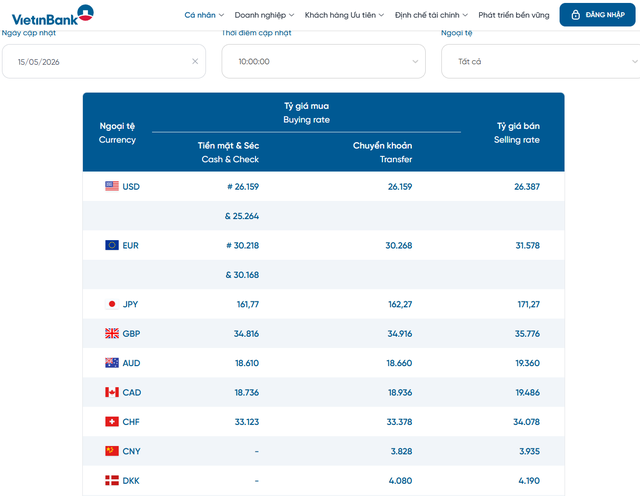The image size is (640, 496).
Task: Expand chevron next to Định chế tài chính
Action: 465,15
